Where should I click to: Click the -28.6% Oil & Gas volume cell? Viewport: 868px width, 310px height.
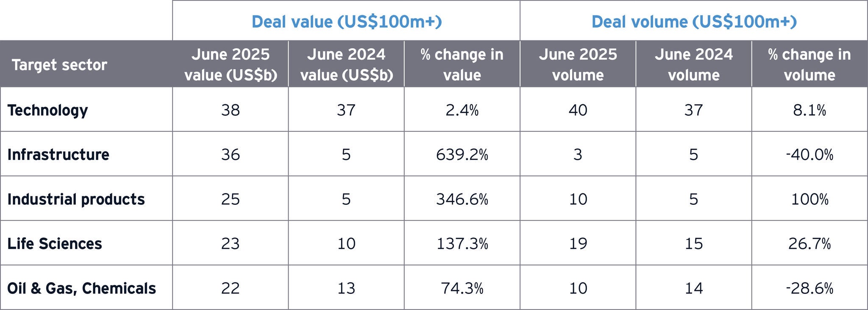coord(809,288)
